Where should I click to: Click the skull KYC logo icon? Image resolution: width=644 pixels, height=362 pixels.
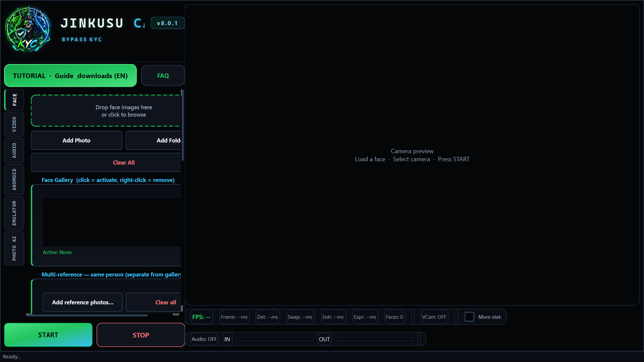click(28, 29)
